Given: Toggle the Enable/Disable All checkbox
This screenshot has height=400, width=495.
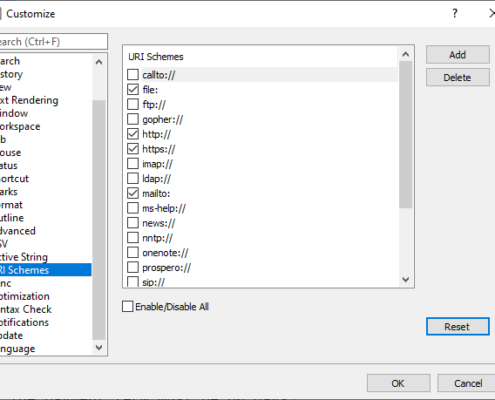Looking at the screenshot, I should [128, 306].
